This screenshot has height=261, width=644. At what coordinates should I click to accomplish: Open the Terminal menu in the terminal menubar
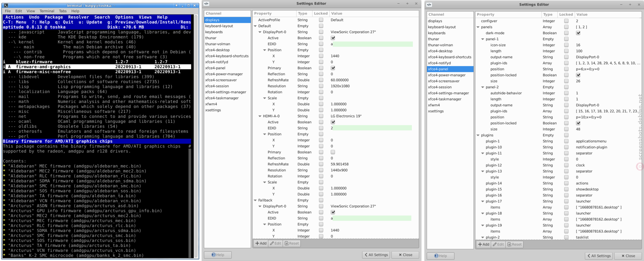pos(47,11)
